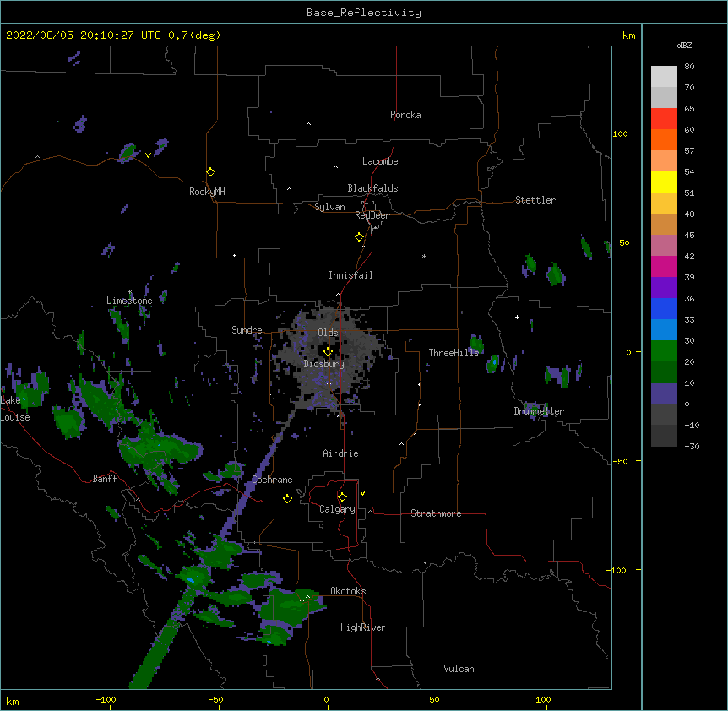Click the 100 tick on the right axis
The width and height of the screenshot is (728, 711).
coord(620,133)
